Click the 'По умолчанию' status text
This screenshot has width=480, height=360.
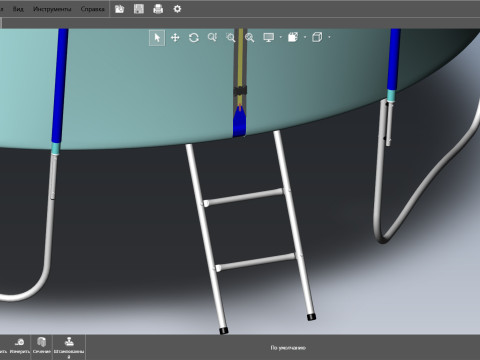[288, 348]
